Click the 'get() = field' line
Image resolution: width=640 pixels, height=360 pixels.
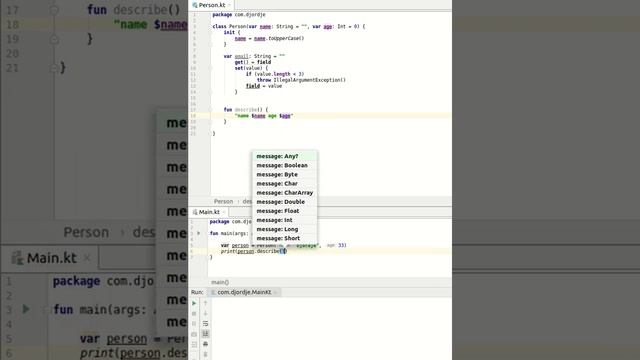[x=253, y=62]
